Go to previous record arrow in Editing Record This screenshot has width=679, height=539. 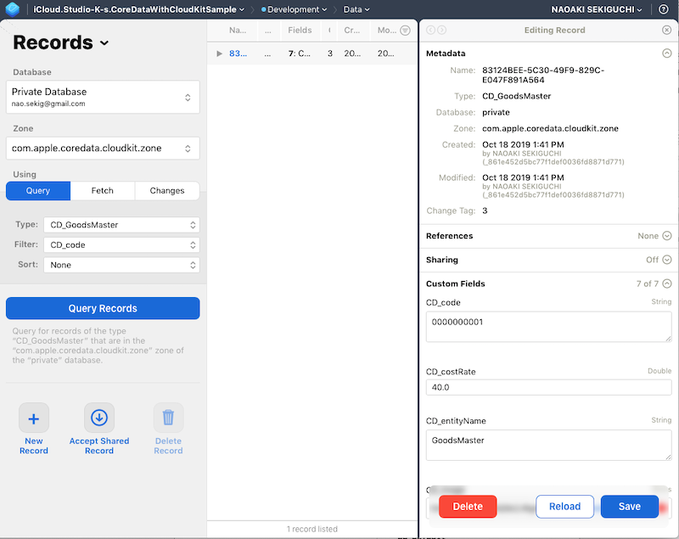[430, 30]
